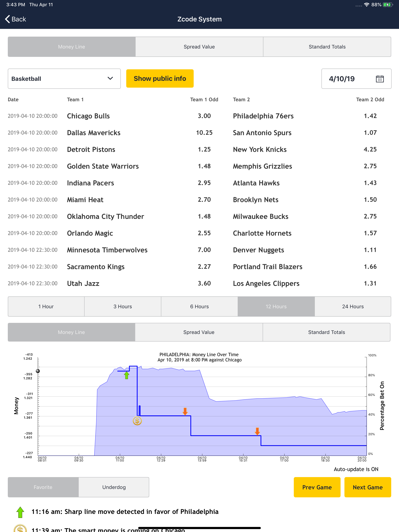Screen dimensions: 399x532
Task: Switch to the top Standard Totals tab
Action: click(x=327, y=47)
